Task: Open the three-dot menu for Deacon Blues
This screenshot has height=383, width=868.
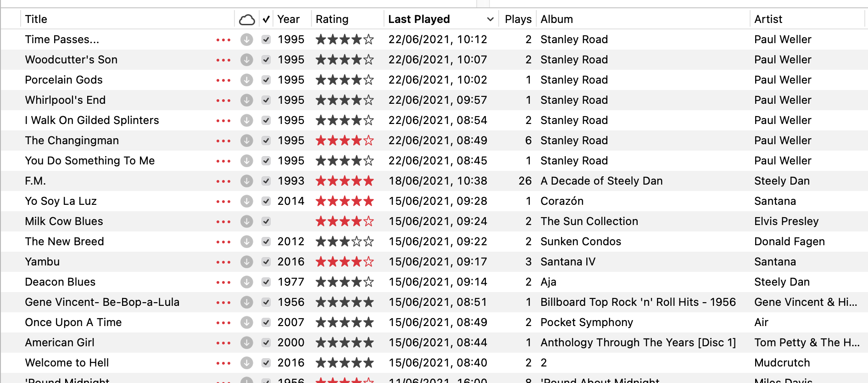Action: [223, 282]
